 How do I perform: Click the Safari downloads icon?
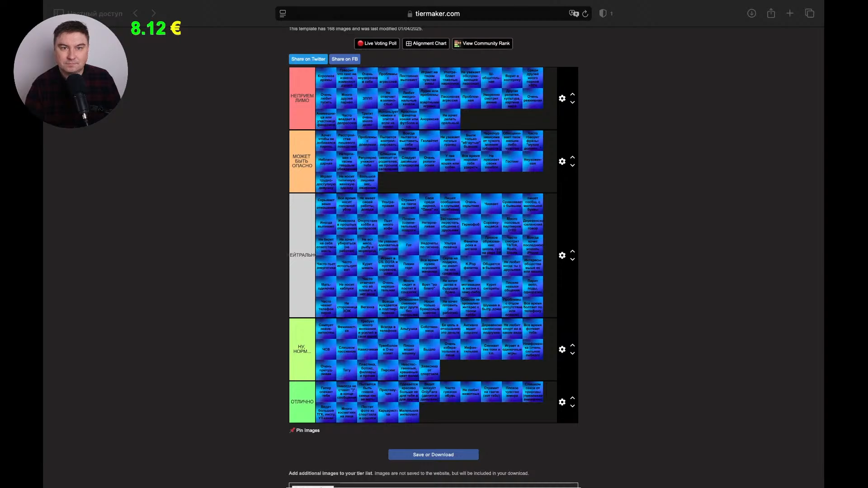pyautogui.click(x=751, y=14)
